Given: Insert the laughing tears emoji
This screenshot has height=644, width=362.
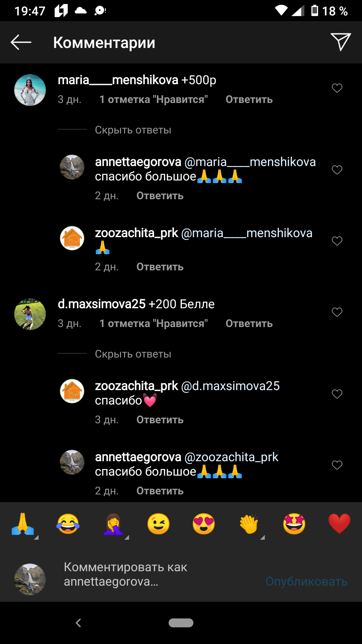Looking at the screenshot, I should 68,524.
